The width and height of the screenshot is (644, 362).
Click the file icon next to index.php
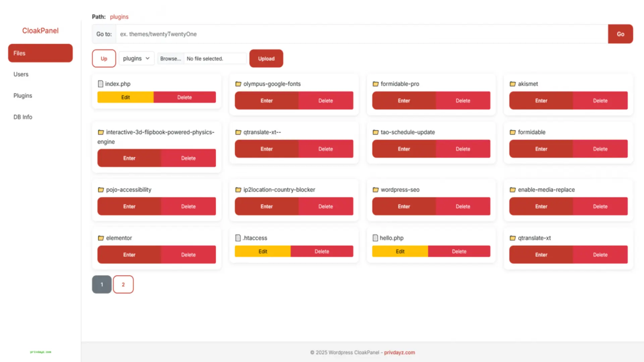(101, 84)
